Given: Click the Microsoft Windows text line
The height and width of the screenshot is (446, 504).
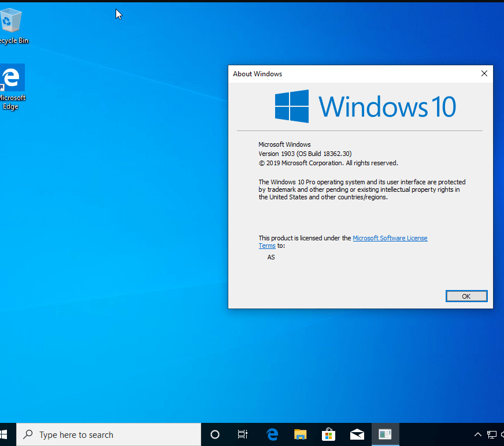Looking at the screenshot, I should tap(284, 144).
